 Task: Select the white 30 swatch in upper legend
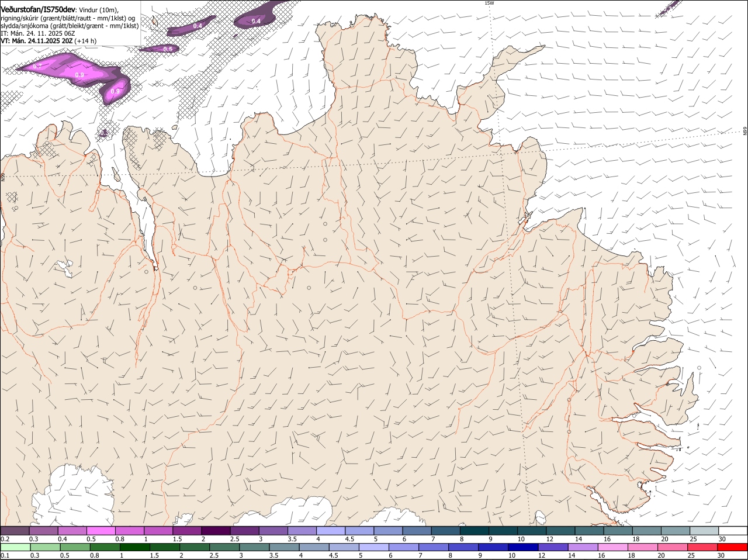[733, 530]
